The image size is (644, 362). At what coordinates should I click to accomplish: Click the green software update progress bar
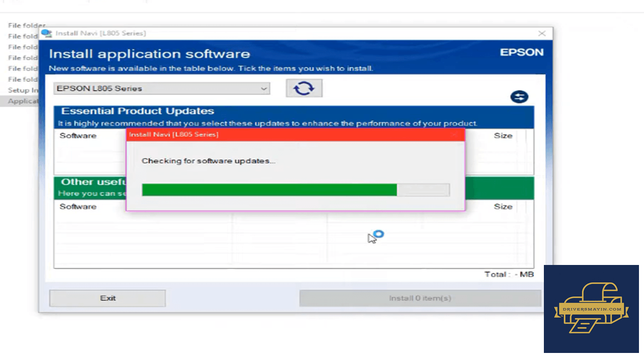click(295, 190)
